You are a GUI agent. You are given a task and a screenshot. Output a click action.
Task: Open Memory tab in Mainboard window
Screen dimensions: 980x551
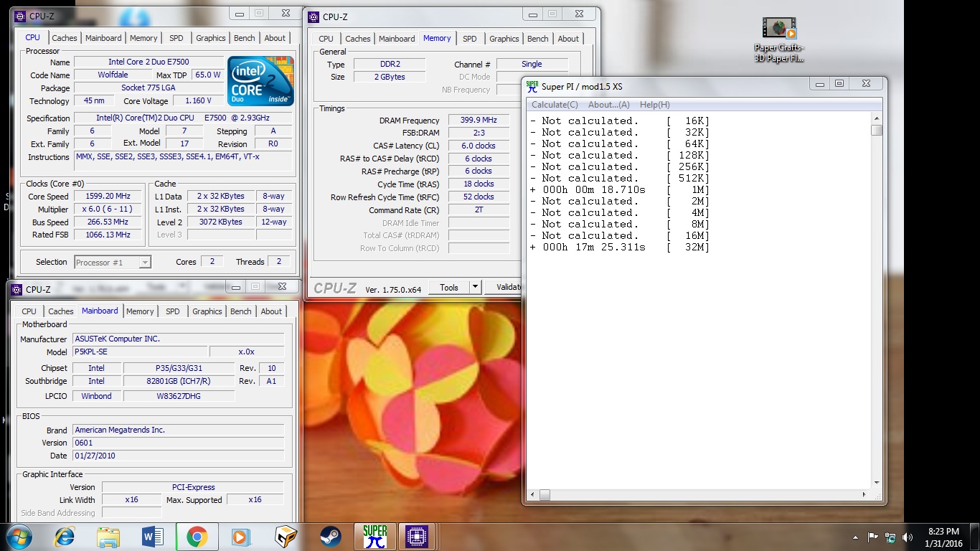click(x=140, y=311)
